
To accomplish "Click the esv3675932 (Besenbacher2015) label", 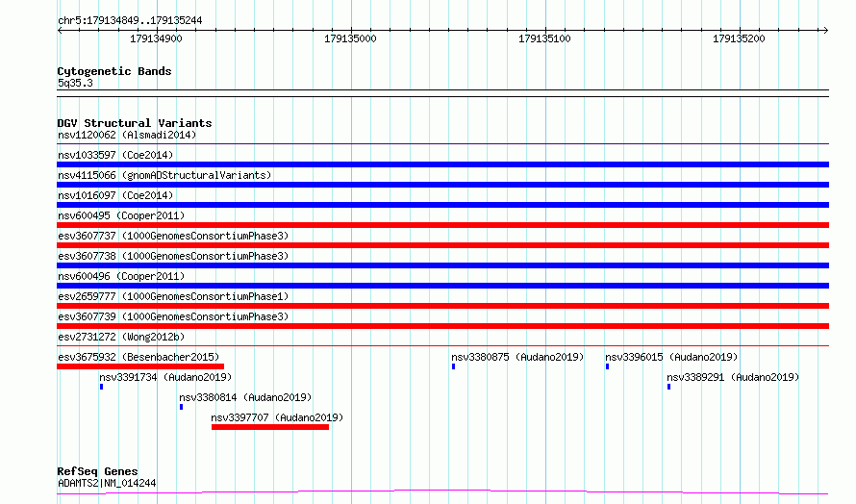I will tap(138, 357).
